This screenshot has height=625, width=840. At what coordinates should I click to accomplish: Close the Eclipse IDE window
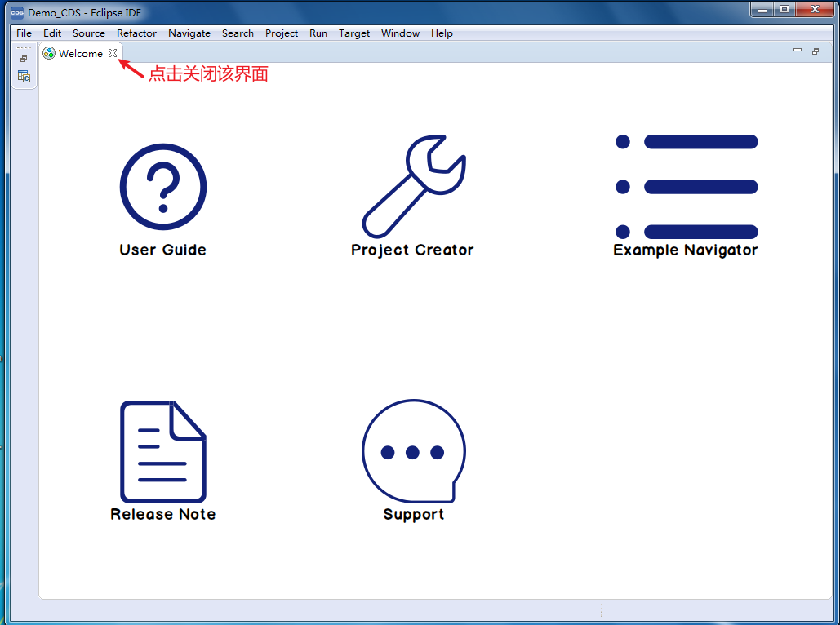coord(815,10)
